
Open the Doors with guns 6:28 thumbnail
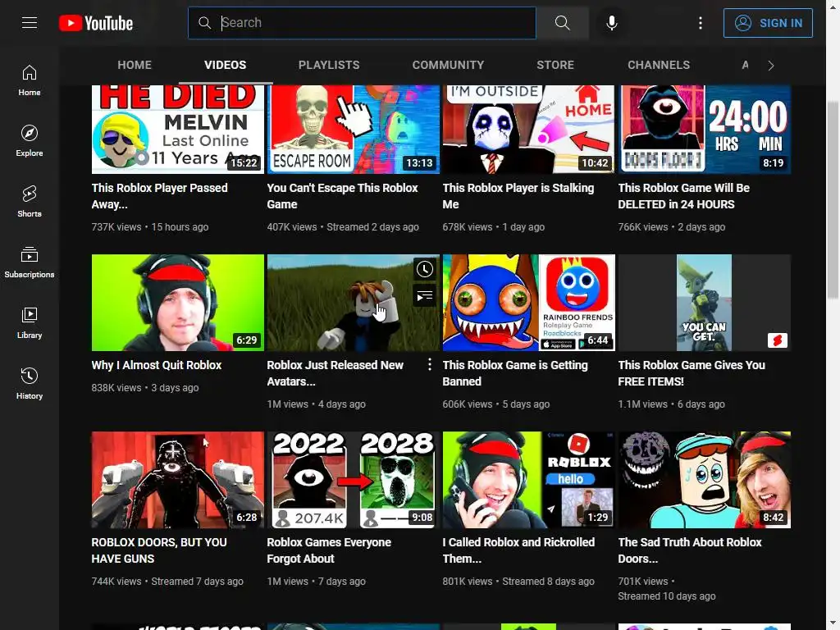pos(178,480)
